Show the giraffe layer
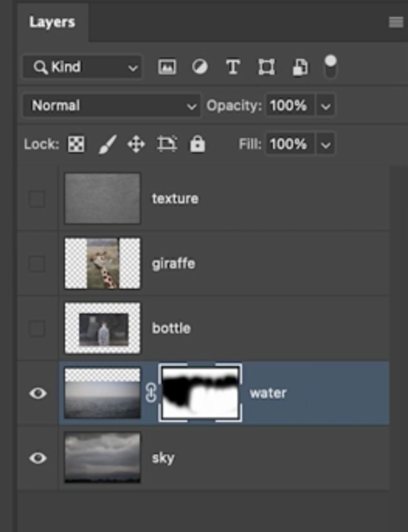Image resolution: width=408 pixels, height=532 pixels. click(37, 264)
